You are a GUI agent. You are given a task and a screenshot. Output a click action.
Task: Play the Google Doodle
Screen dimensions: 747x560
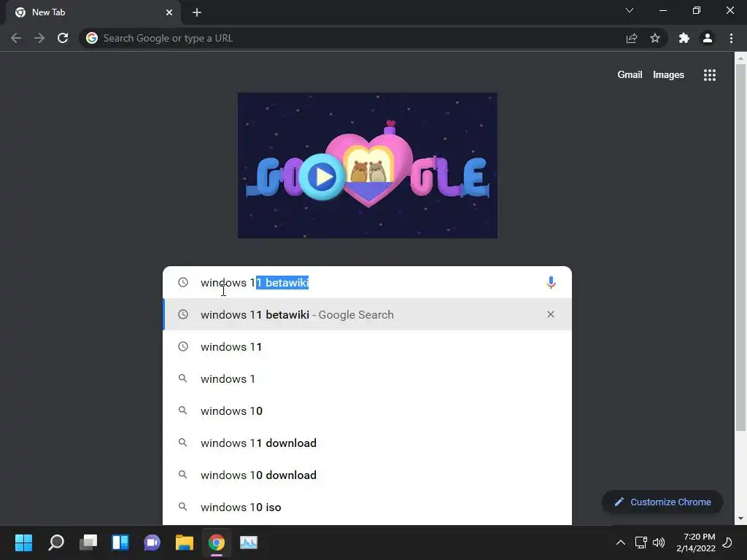point(322,176)
